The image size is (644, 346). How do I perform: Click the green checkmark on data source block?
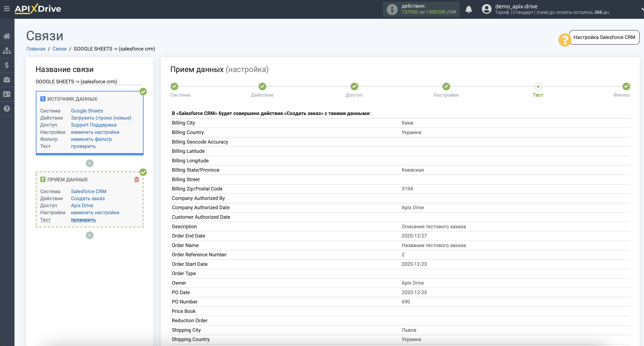click(x=143, y=92)
